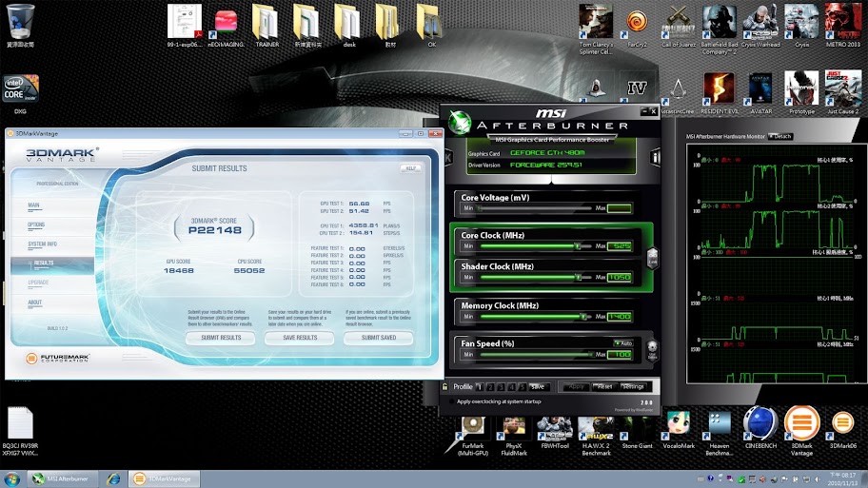Click the SUBMIT RESULTS button
This screenshot has width=868, height=488.
coord(220,338)
